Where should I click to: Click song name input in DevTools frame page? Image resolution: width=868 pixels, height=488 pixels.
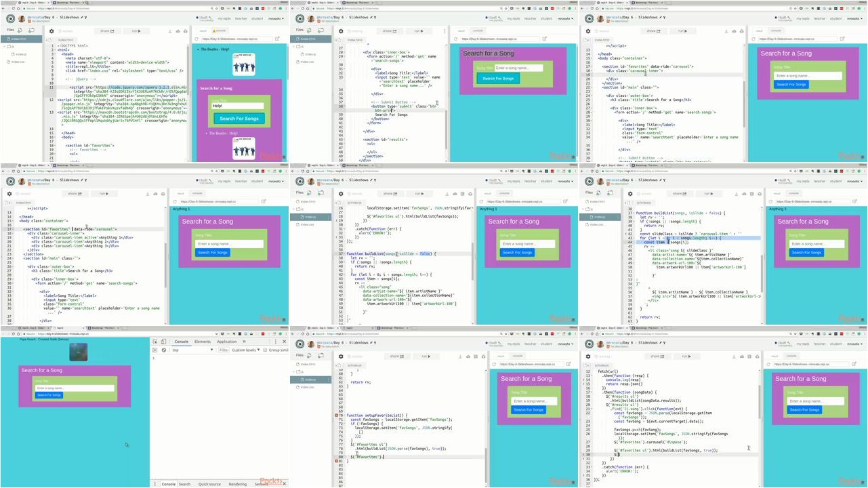pyautogui.click(x=75, y=388)
